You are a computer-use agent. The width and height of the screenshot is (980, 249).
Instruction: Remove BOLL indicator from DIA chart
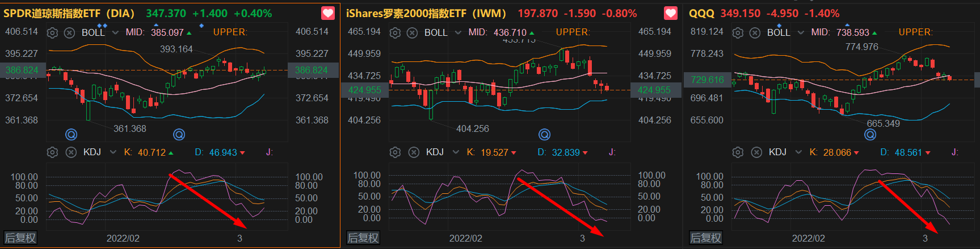click(x=69, y=33)
